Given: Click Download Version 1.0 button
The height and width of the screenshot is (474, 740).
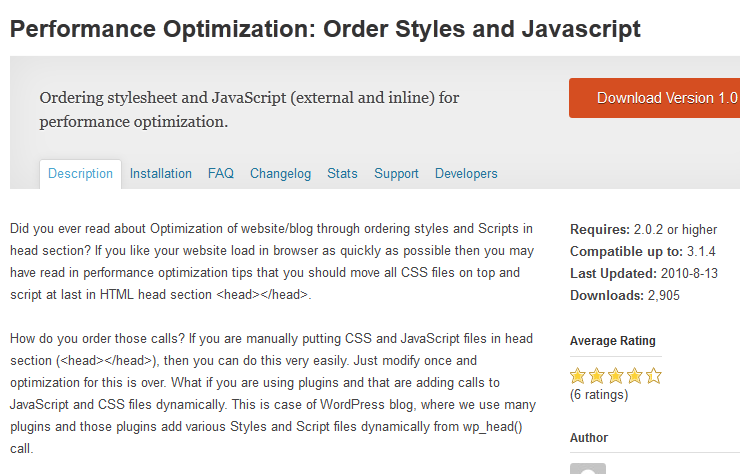Looking at the screenshot, I should (x=655, y=98).
